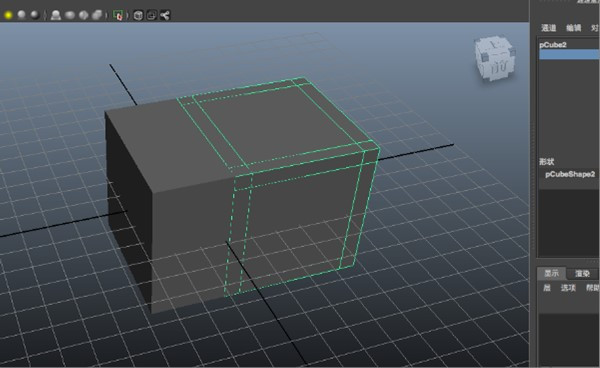Select the pCube2 object name
Viewport: 600px width, 368px height.
(x=553, y=45)
